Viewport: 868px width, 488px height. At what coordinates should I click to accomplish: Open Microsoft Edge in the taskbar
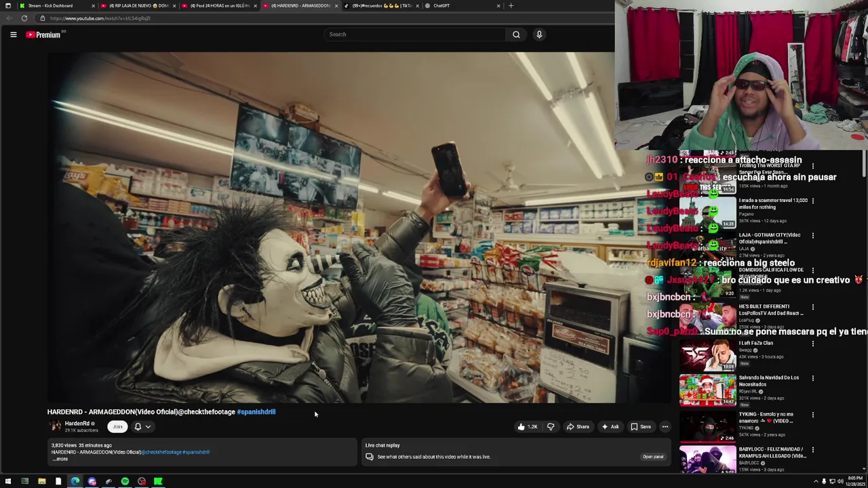(x=75, y=482)
